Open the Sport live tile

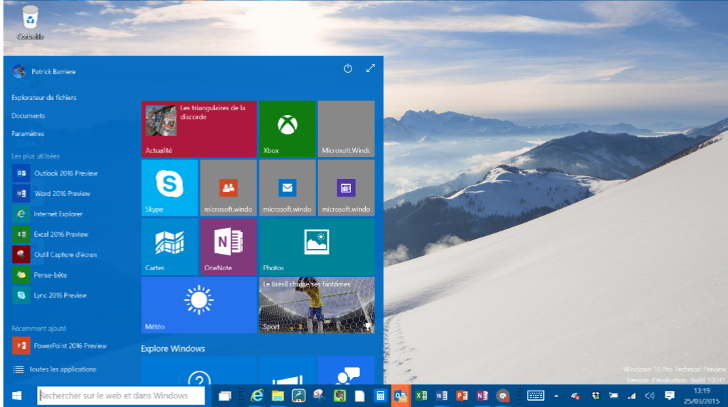tap(316, 305)
